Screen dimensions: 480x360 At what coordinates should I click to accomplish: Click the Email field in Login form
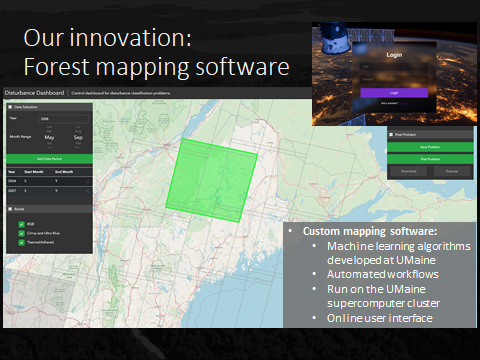tap(394, 67)
